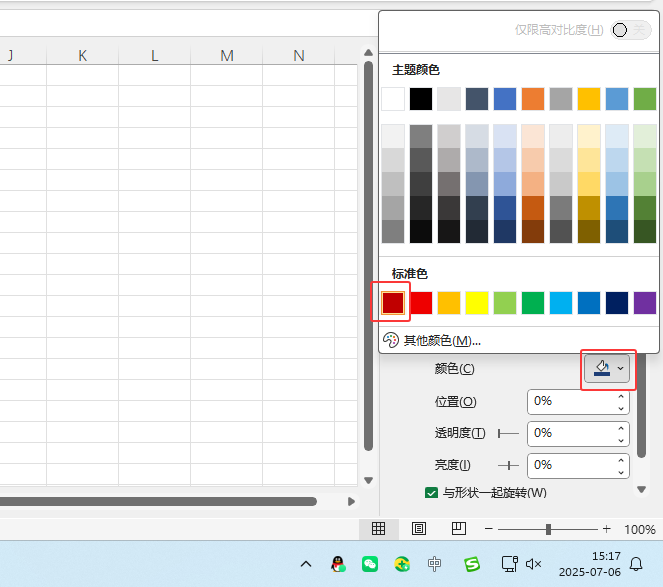Show hidden tray icons chevron
The image size is (663, 587).
click(306, 564)
